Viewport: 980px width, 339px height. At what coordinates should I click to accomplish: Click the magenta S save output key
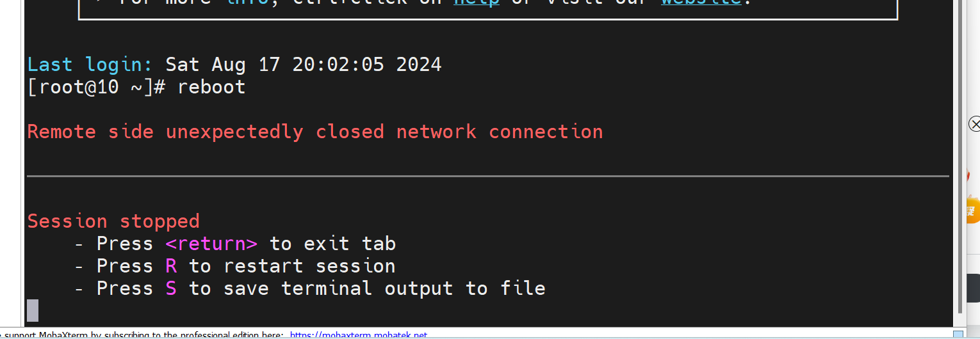point(171,288)
